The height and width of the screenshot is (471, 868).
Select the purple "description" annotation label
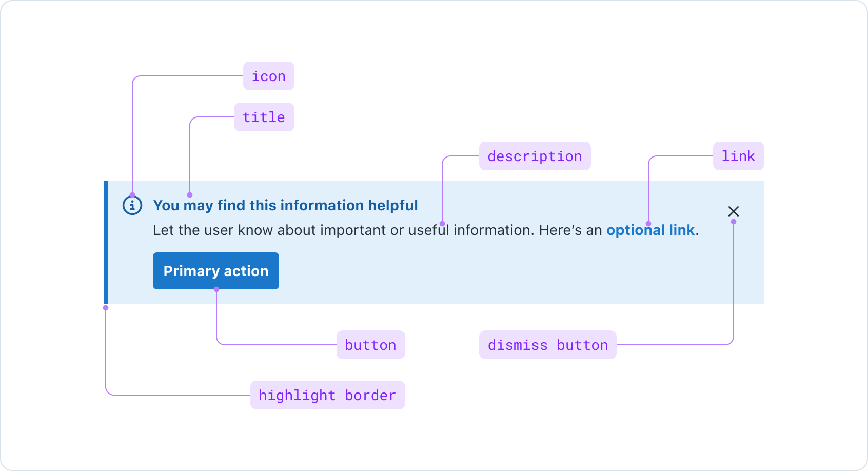[x=535, y=156]
